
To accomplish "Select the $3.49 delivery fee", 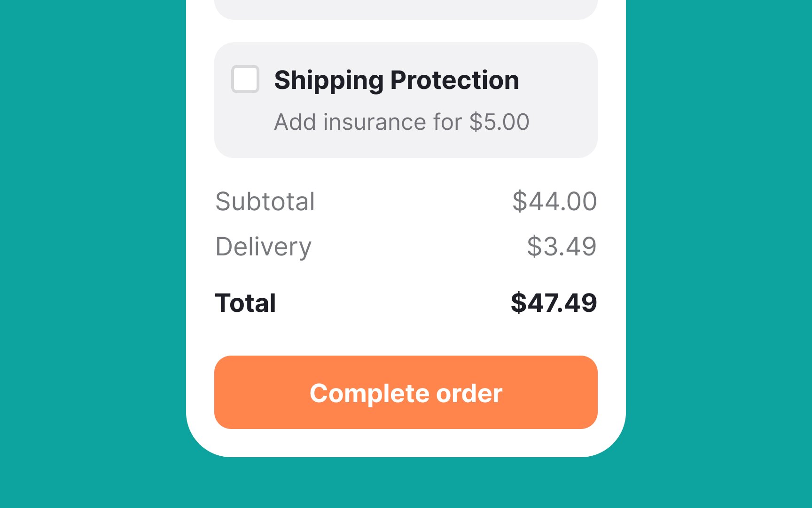I will (x=562, y=246).
